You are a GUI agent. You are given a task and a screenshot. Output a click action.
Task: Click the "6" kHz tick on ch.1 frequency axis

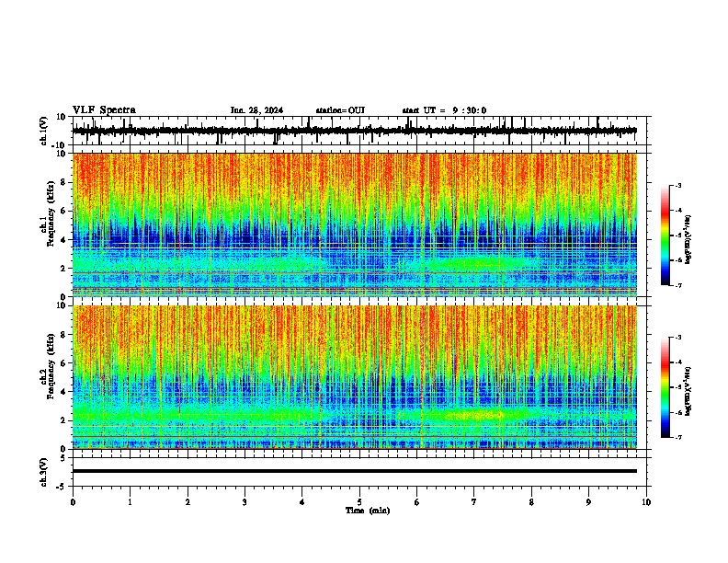coord(63,211)
